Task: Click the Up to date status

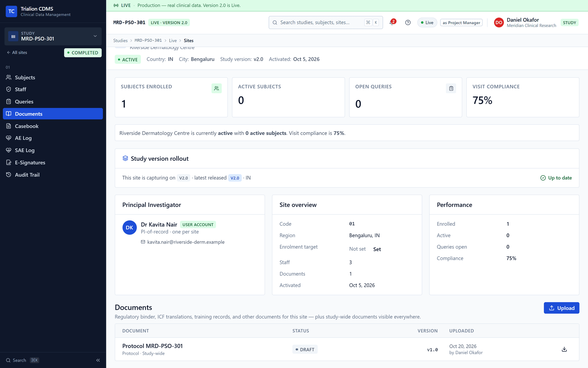Action: (556, 178)
